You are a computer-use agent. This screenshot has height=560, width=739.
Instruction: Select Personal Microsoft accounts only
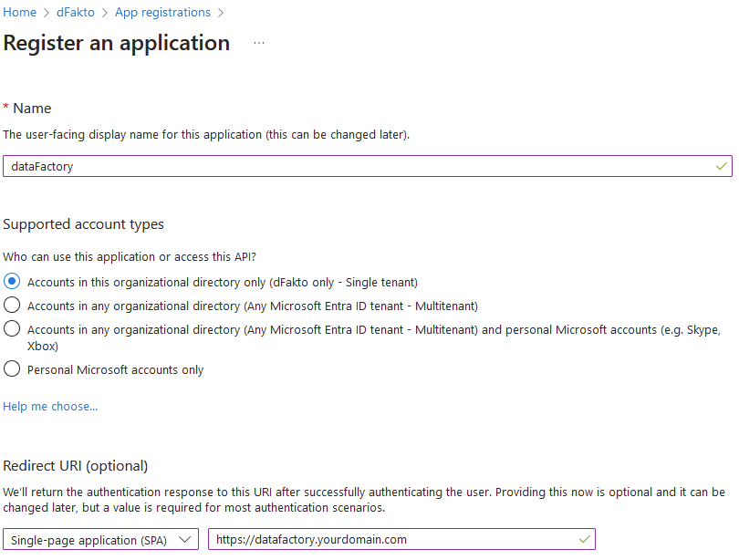click(13, 369)
